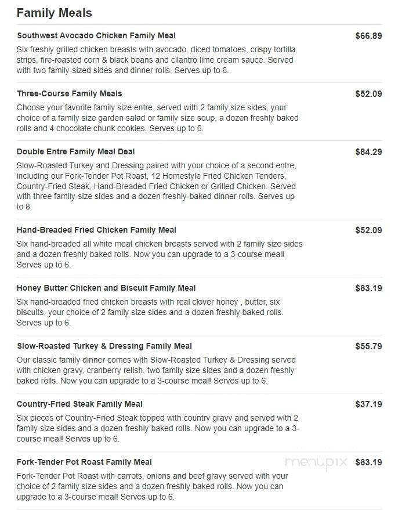The image size is (420, 510).
Task: Pick the Fork-Tender Pot Roast Family Meal title
Action: tap(84, 462)
